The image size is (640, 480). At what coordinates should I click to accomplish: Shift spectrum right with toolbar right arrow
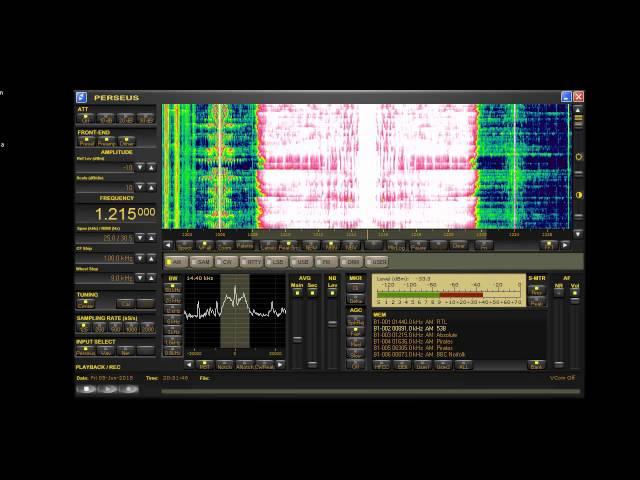tap(565, 245)
